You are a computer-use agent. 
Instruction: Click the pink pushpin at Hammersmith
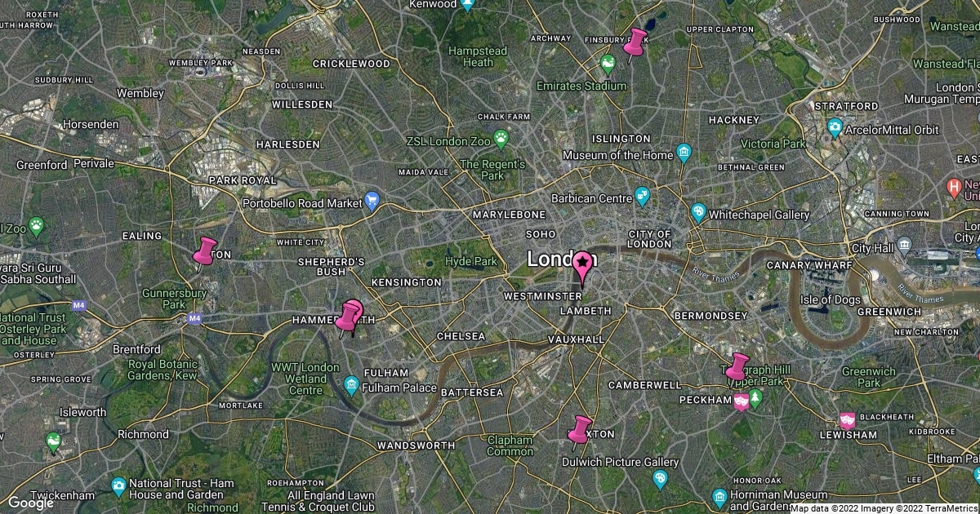click(350, 317)
